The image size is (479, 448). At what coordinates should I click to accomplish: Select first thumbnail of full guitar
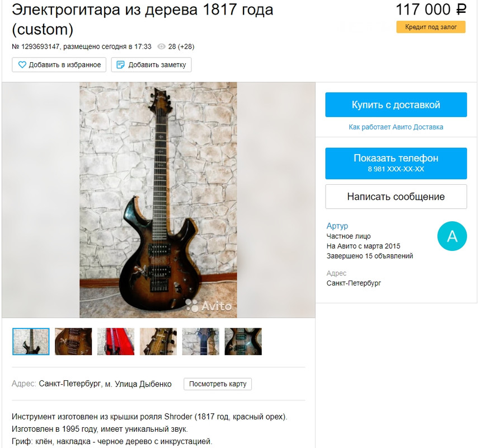(31, 342)
